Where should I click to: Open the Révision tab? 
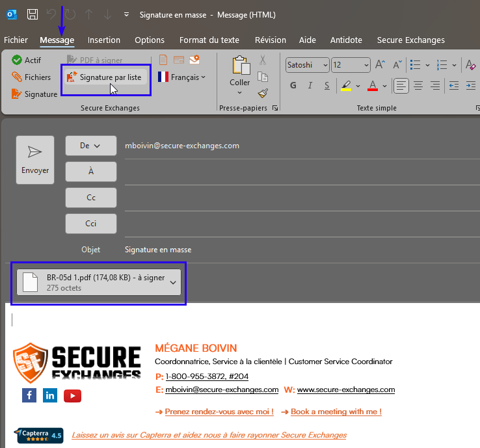[271, 40]
